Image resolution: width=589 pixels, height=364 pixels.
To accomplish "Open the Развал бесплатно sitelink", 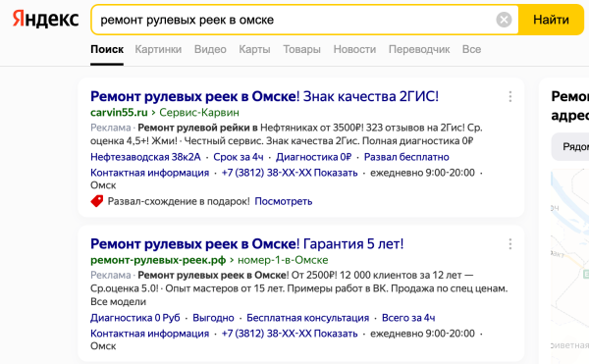I will (406, 157).
